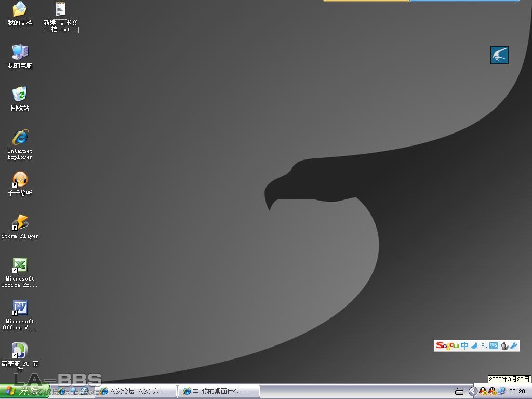Toggle Sogou full/half-width moon icon

click(474, 345)
